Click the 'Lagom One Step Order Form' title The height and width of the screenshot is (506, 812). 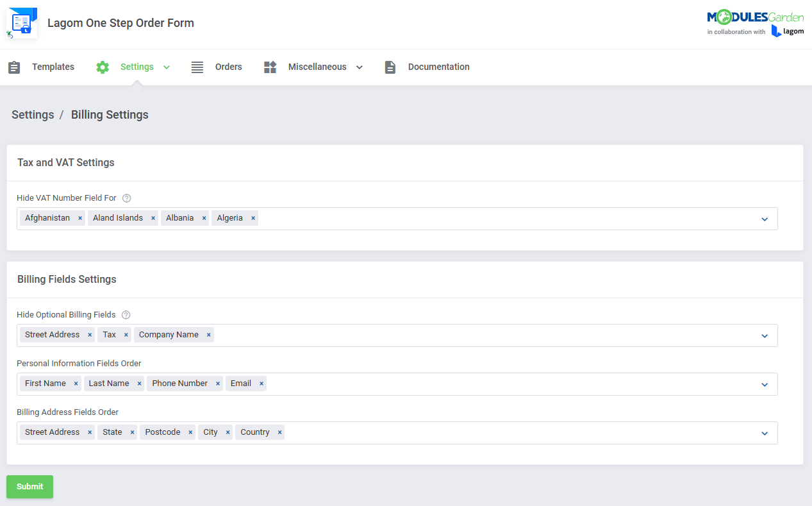pos(120,23)
